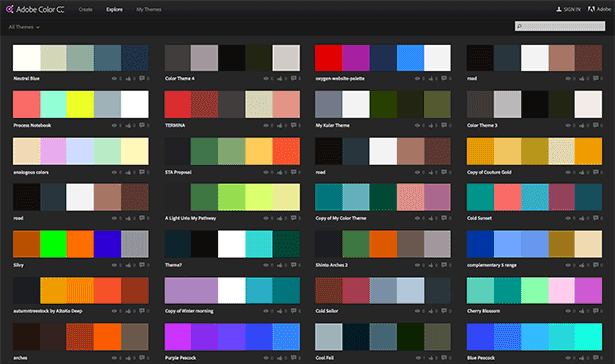Click the 'TERMINA' theme name
The height and width of the screenshot is (364, 615).
pos(175,126)
